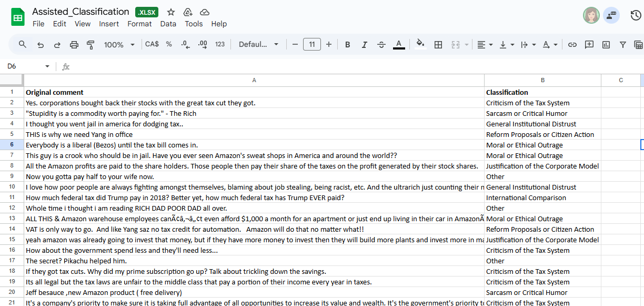Insert a chart

[x=606, y=45]
